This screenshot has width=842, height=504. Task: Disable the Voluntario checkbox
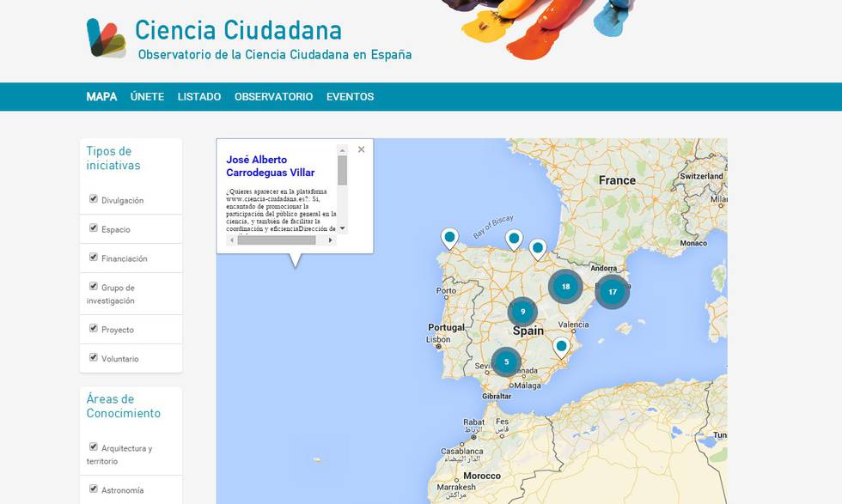[x=94, y=357]
